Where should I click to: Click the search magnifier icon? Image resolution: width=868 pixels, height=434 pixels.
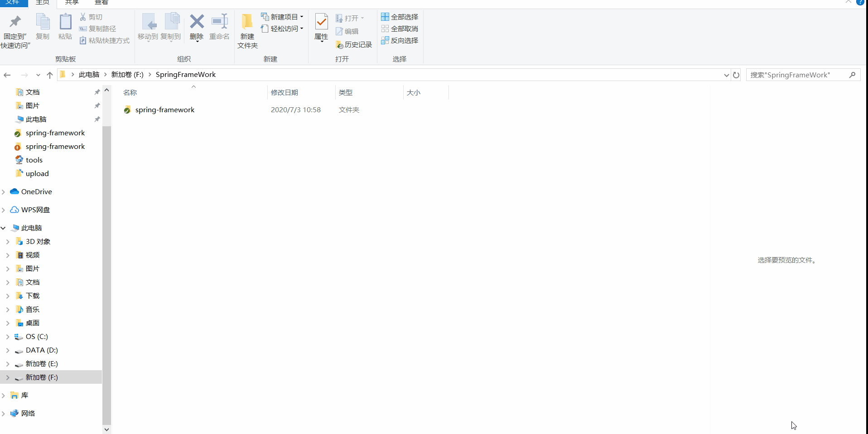coord(852,75)
